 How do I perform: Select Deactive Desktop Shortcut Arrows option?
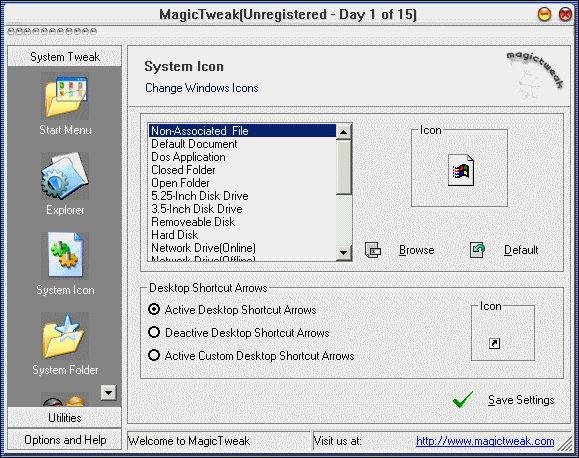[x=154, y=332]
